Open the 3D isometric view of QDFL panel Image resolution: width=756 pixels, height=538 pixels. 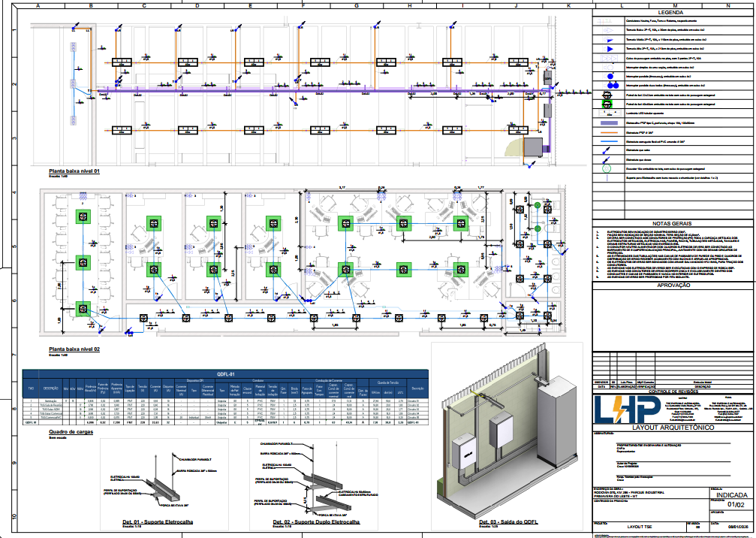[508, 430]
